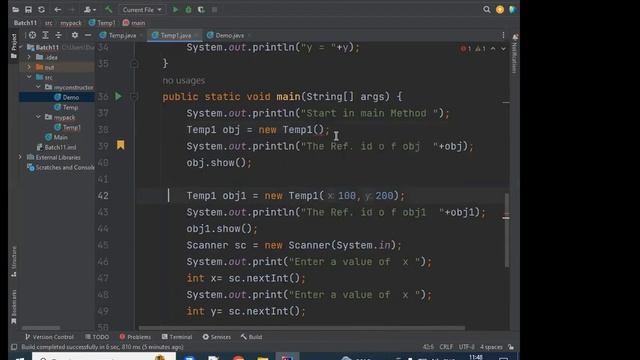The width and height of the screenshot is (640, 360).
Task: Click the editor horizontal scrollbar
Action: tap(302, 328)
